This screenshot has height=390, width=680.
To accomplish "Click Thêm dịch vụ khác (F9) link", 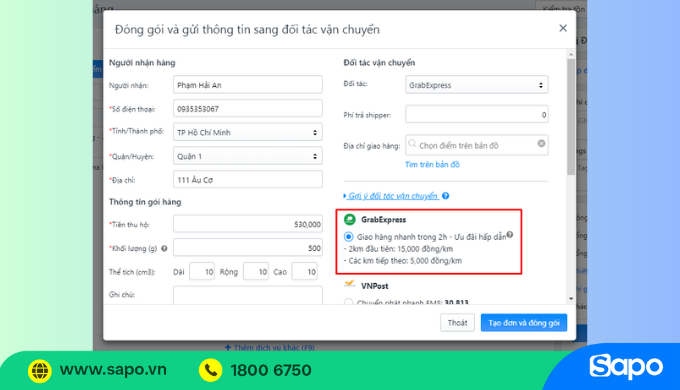I will coord(270,347).
